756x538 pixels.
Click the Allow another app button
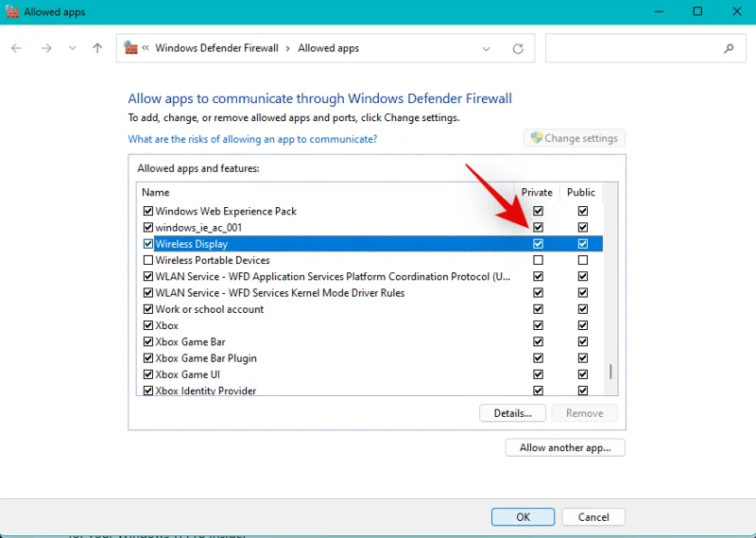565,447
